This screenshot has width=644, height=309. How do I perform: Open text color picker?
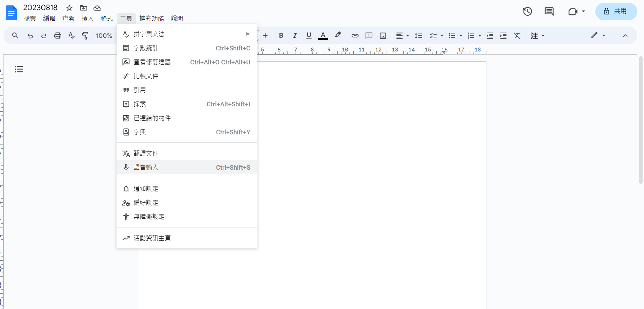[323, 36]
